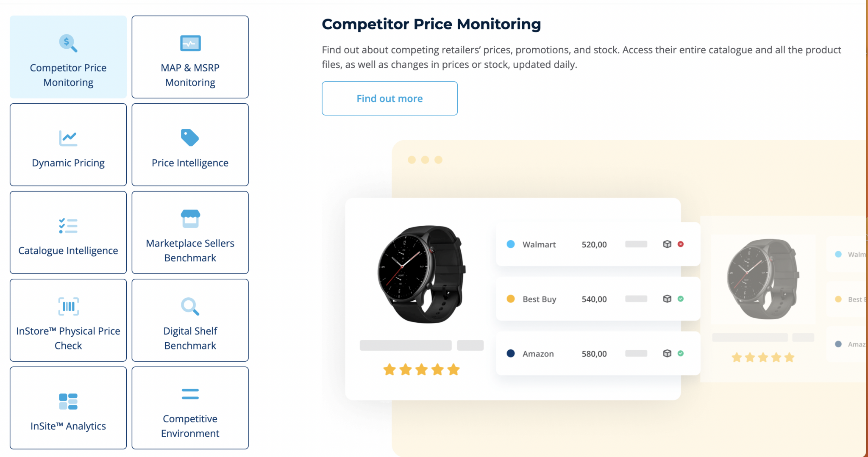Switch to the InSite Analytics panel
Viewport: 868px width, 457px height.
(x=67, y=407)
